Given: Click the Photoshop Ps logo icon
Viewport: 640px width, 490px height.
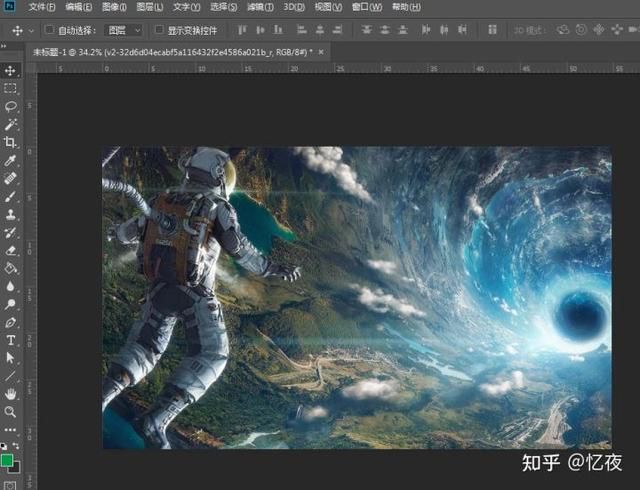Looking at the screenshot, I should pos(9,6).
